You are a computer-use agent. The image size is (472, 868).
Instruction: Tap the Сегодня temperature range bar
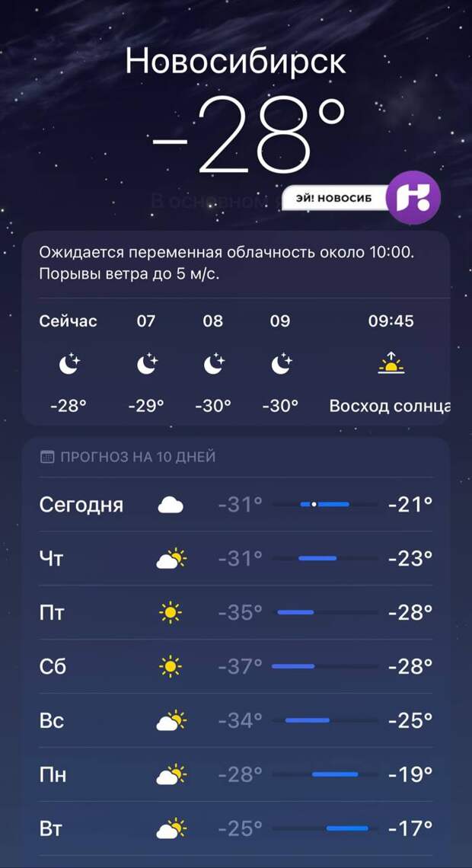[325, 504]
